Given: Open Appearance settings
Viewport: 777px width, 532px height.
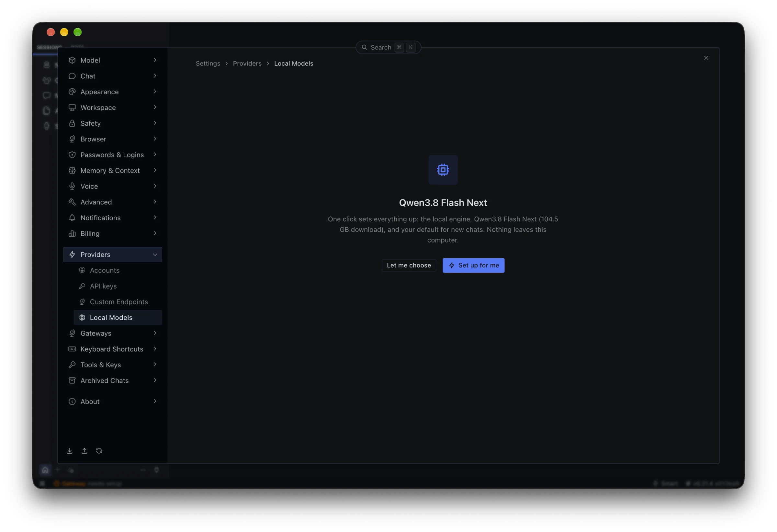Looking at the screenshot, I should [113, 92].
